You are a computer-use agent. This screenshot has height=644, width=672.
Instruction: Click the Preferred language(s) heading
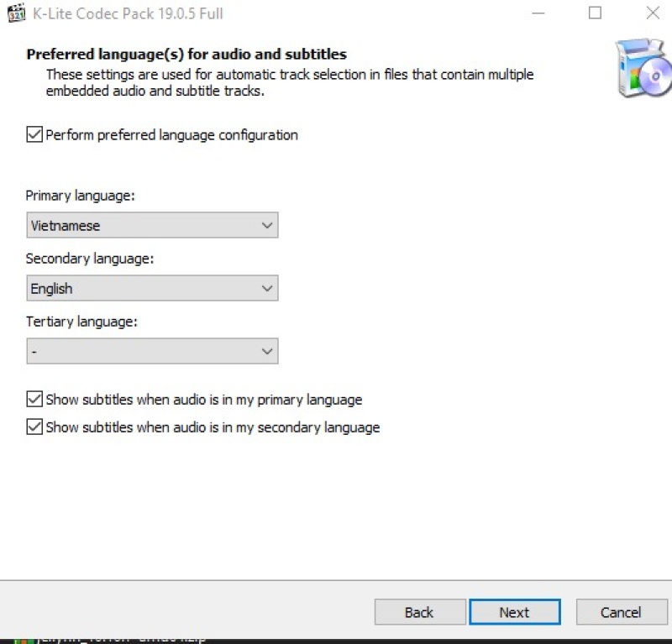click(x=186, y=55)
